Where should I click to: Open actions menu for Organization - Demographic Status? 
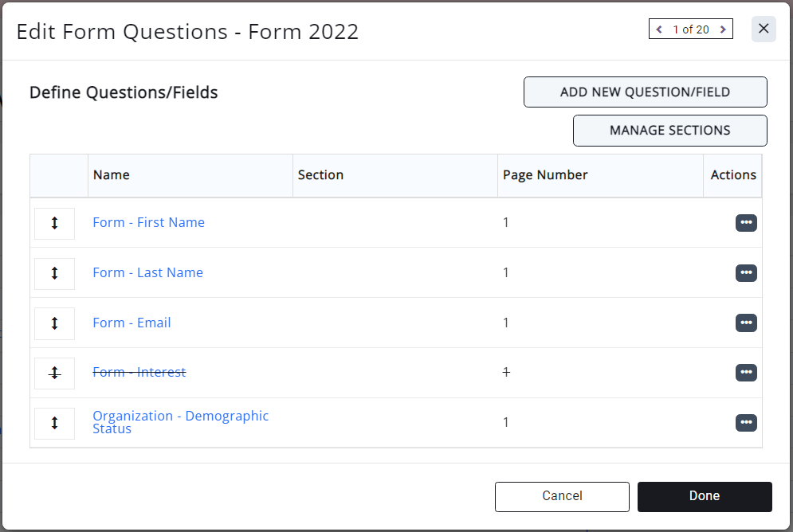(x=746, y=423)
